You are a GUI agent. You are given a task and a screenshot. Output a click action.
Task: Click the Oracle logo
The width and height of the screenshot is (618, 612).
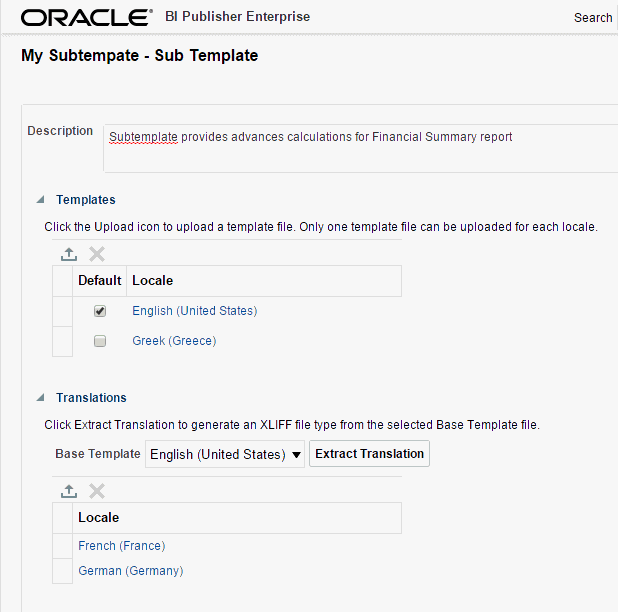(87, 18)
